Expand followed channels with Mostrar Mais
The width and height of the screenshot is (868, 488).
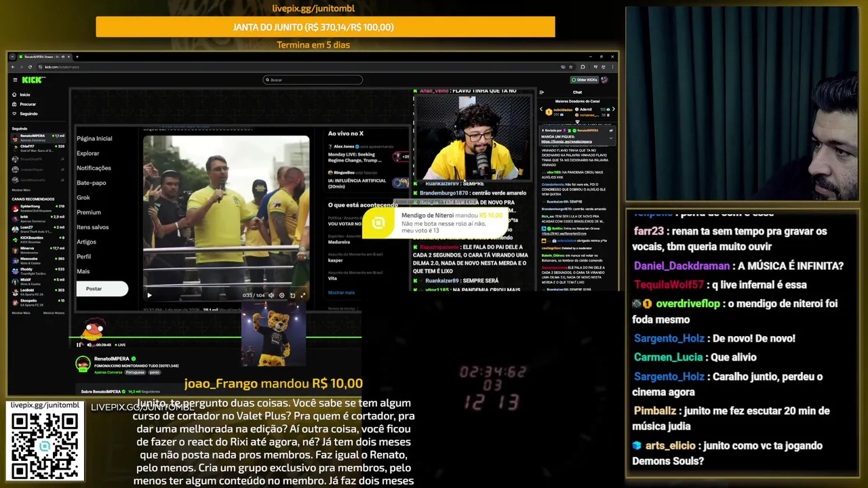coord(21,190)
